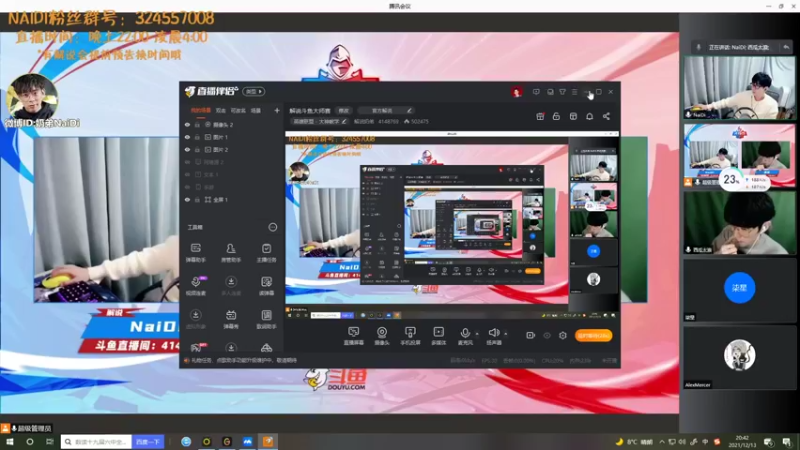Click the 官方解说 field

click(x=385, y=110)
